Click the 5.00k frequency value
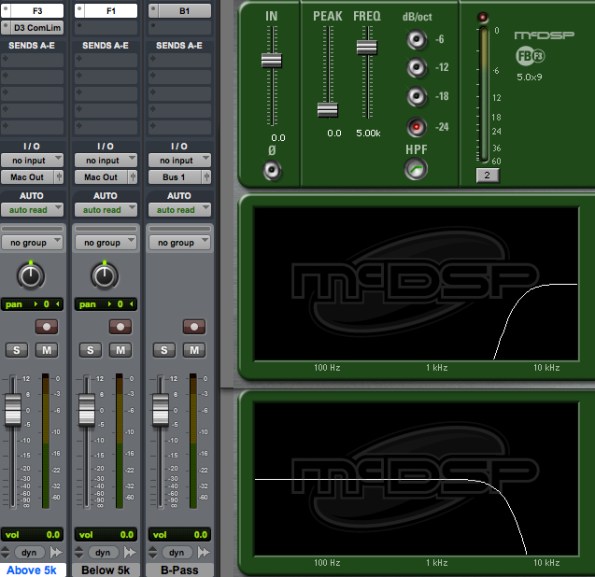This screenshot has height=577, width=595. [x=368, y=133]
